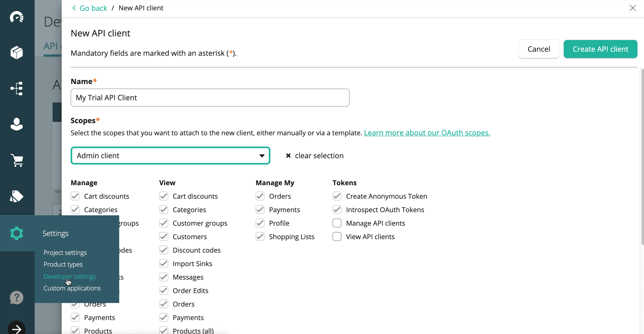Open Product types from Settings menu
The image size is (644, 334).
[x=63, y=264]
